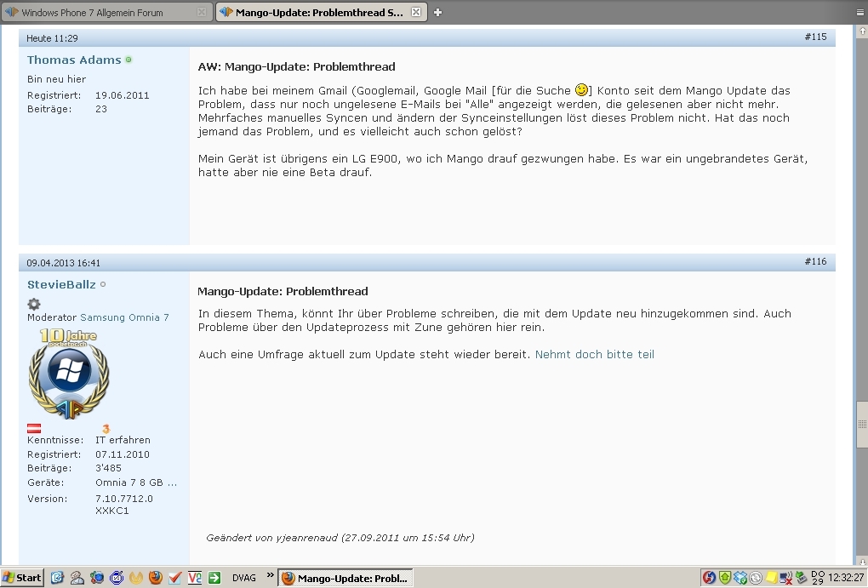868x588 pixels.
Task: Click the vertical scrollbar thumb
Action: [862, 424]
